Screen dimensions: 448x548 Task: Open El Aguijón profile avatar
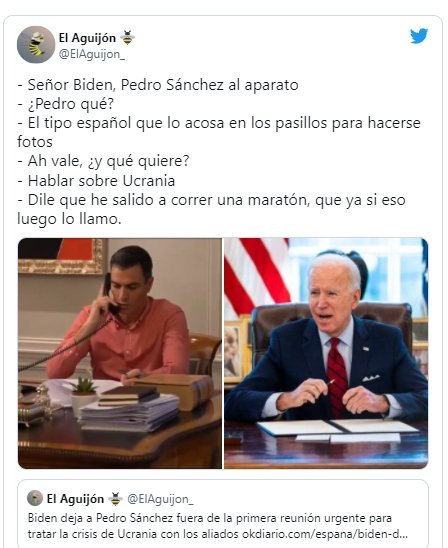(36, 44)
